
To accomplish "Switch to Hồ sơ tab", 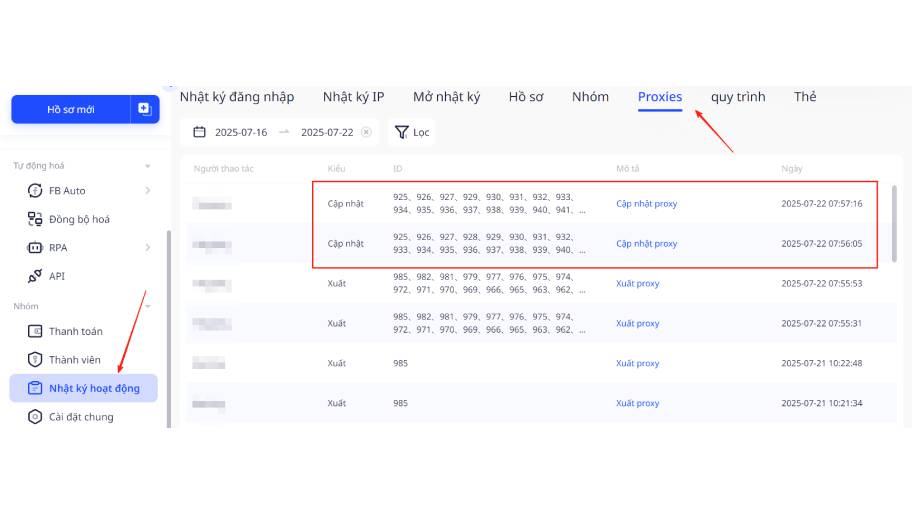I will (x=526, y=97).
